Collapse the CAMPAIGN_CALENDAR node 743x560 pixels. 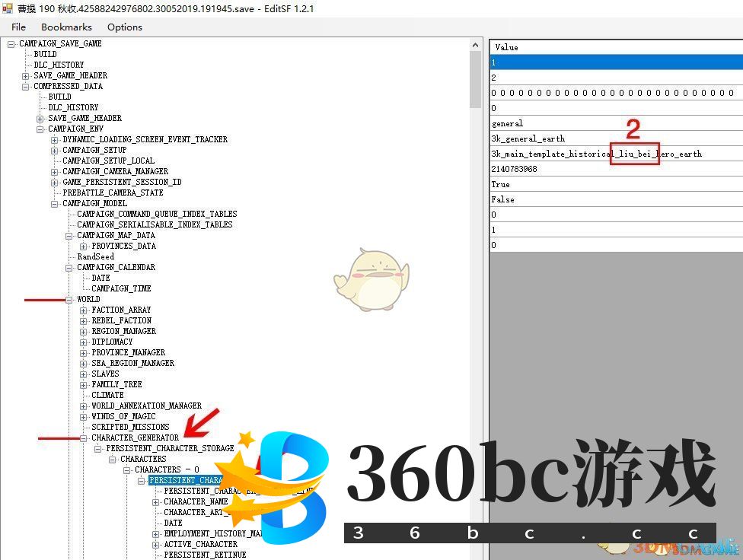pos(69,268)
